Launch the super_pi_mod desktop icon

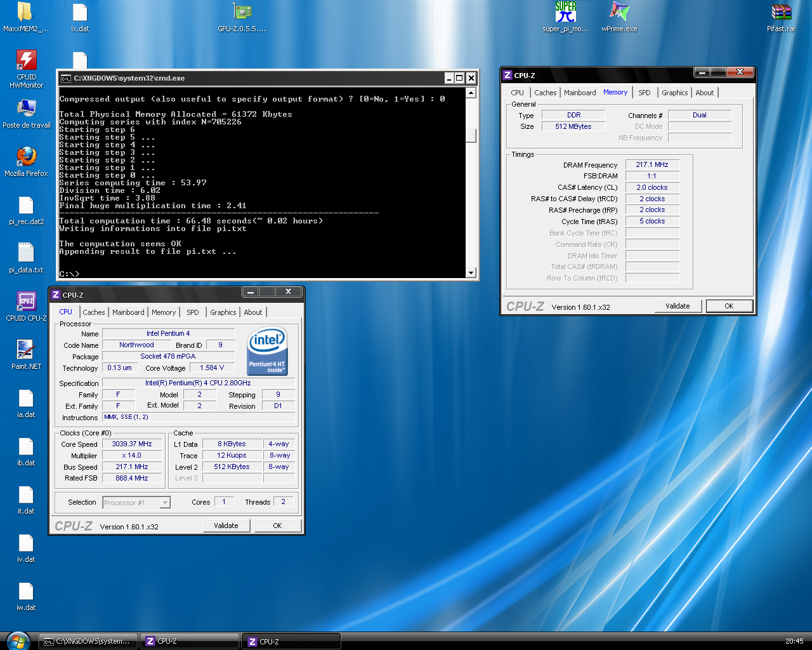click(x=566, y=11)
